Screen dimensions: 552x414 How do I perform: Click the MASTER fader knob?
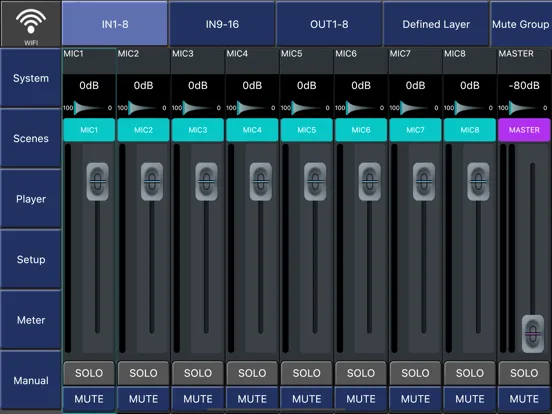pyautogui.click(x=533, y=334)
